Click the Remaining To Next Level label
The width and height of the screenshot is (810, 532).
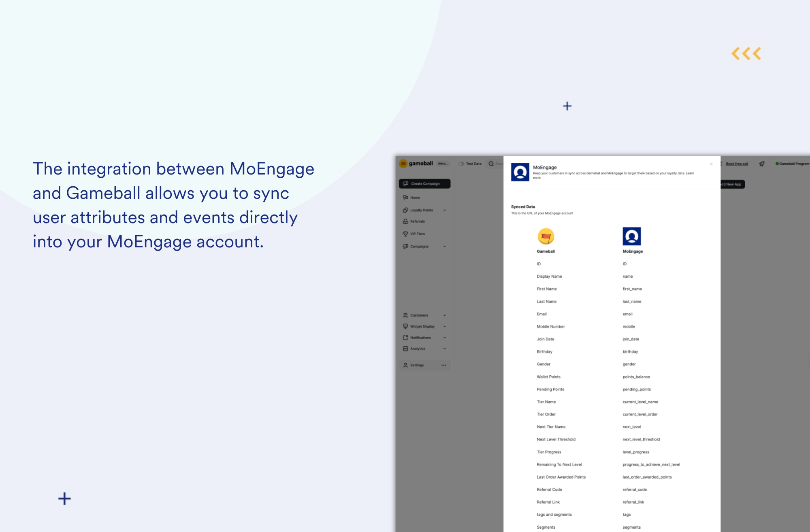point(559,465)
